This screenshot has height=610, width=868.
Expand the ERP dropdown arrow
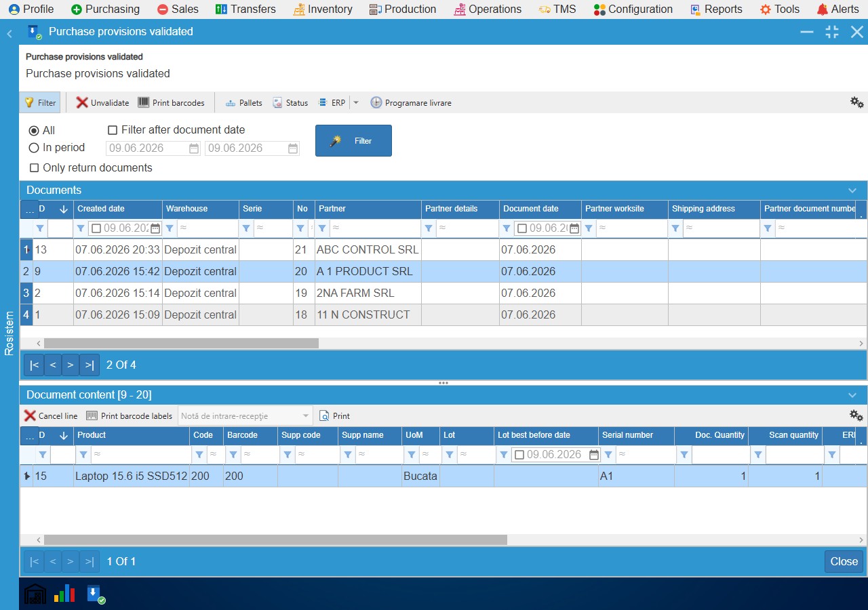(x=356, y=103)
